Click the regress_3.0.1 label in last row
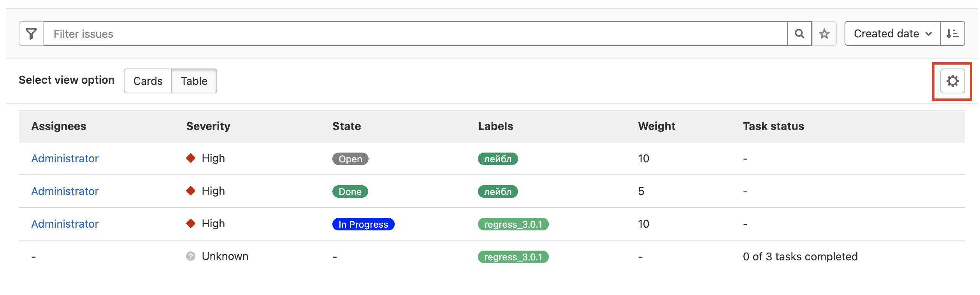This screenshot has width=980, height=295. [x=513, y=257]
